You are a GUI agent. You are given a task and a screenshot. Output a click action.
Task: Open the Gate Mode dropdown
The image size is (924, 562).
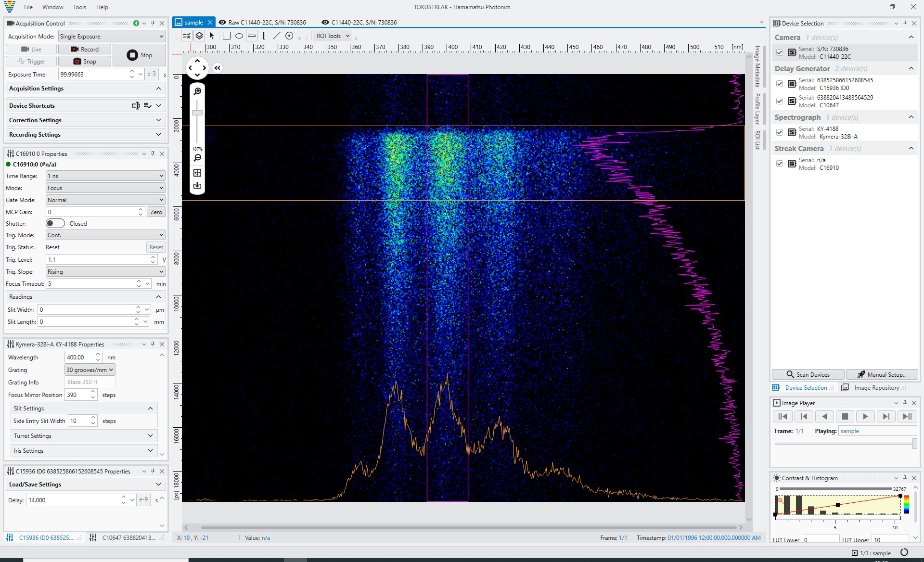coord(106,200)
